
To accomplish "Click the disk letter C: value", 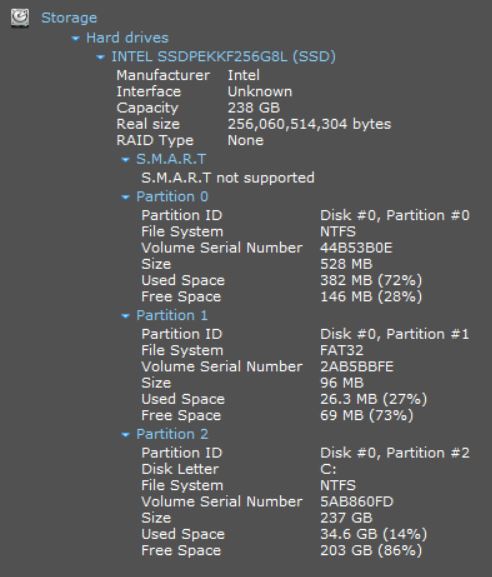I will click(x=328, y=469).
